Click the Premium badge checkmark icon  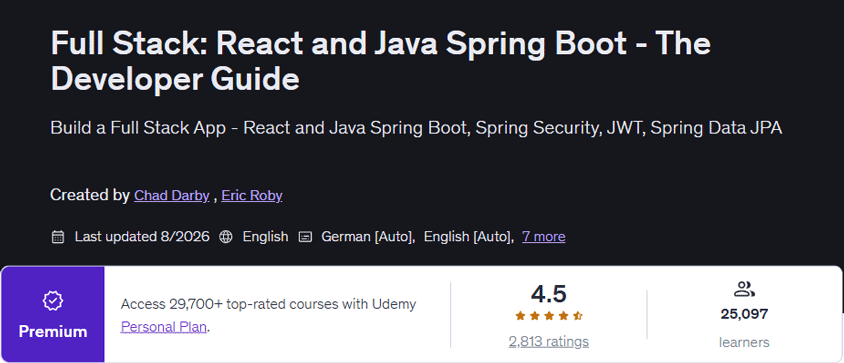click(x=53, y=301)
